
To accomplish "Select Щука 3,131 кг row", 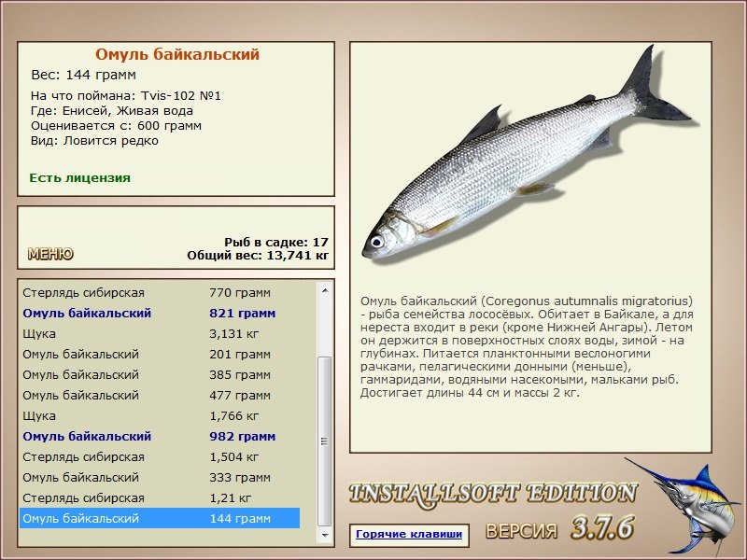I will tap(160, 334).
